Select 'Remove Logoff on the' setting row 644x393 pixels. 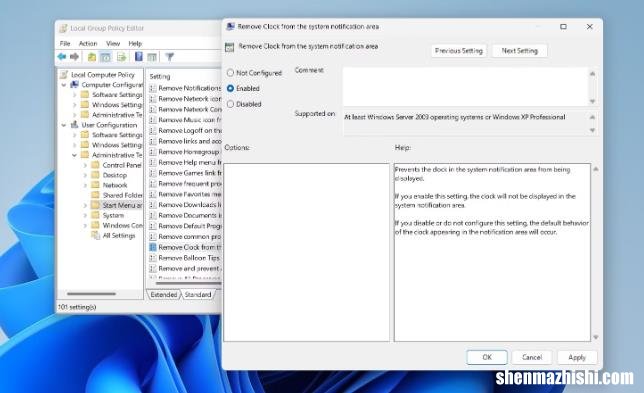point(185,131)
